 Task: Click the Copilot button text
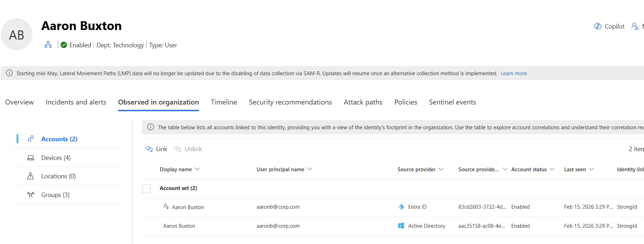tap(614, 26)
